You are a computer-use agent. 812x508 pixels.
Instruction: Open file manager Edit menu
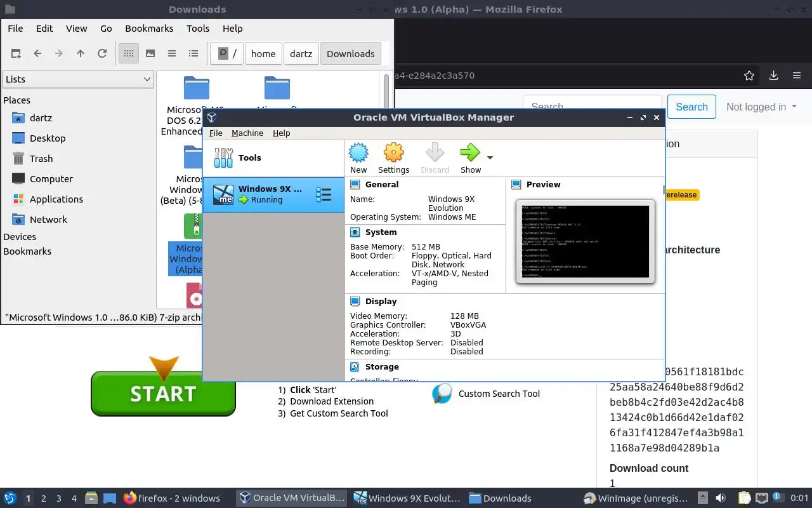(44, 29)
